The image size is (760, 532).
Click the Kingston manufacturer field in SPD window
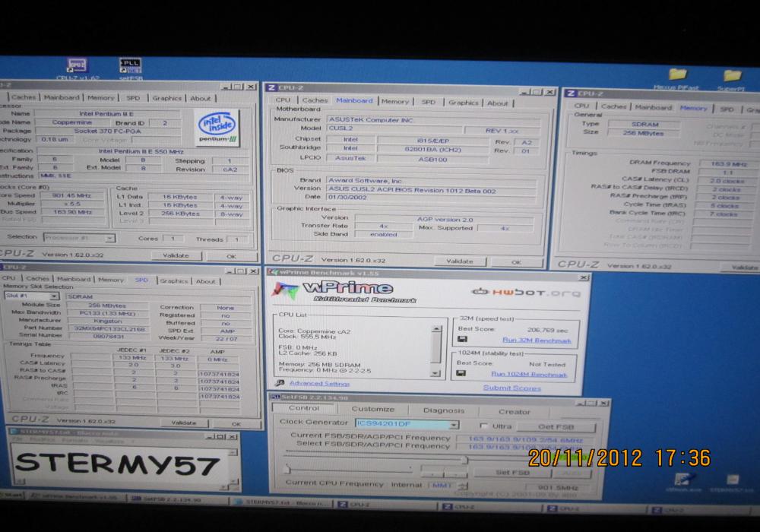[x=107, y=321]
